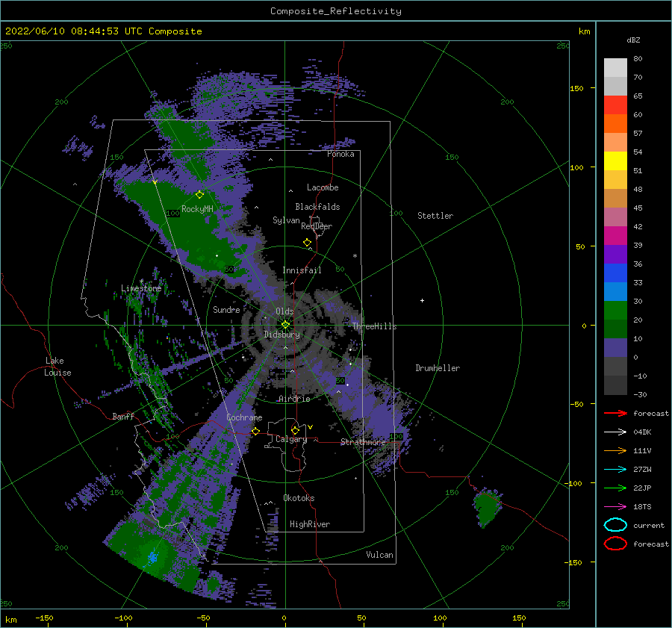The image size is (672, 628).
Task: Click the Okotoks label
Action: click(x=299, y=498)
